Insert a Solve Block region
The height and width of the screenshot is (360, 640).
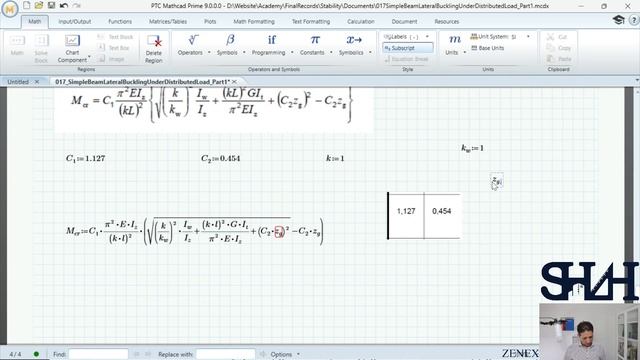[41, 48]
